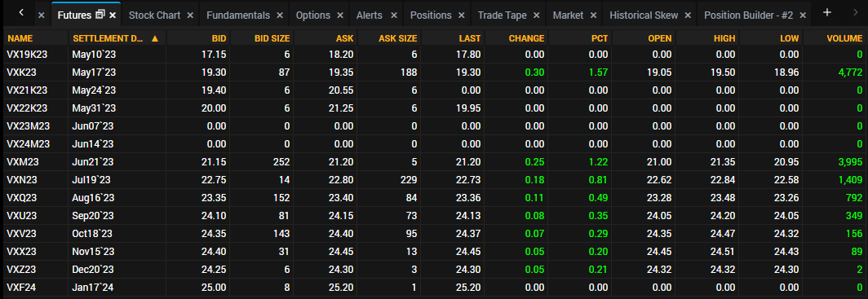
Task: Go to the Positions tab
Action: 431,15
